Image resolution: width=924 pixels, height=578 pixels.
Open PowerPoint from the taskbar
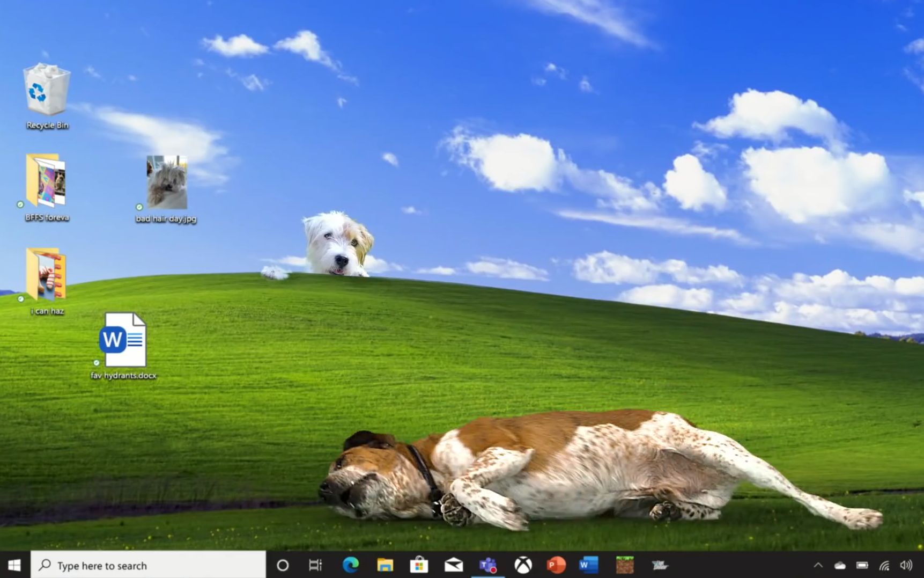pos(556,565)
